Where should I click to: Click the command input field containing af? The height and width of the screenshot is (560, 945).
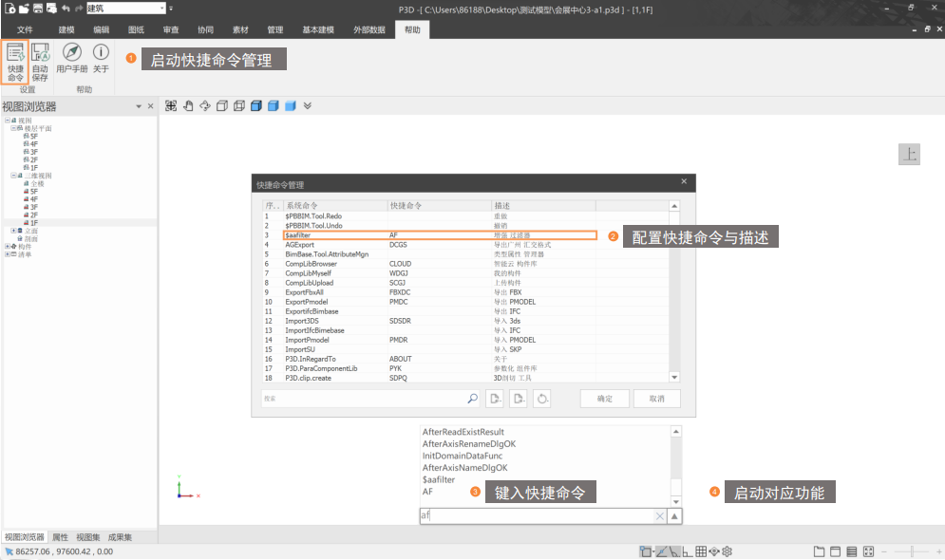(x=537, y=515)
